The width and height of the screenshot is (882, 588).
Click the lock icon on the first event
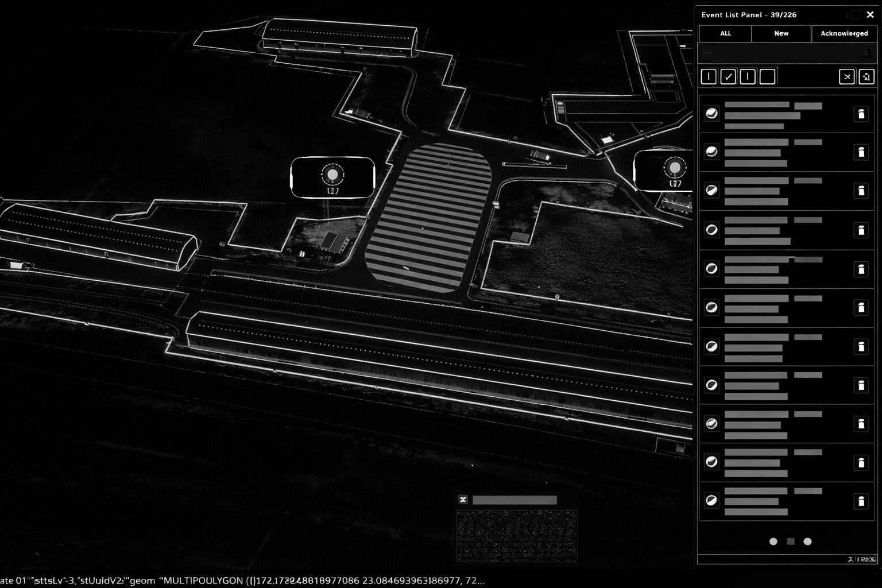(x=861, y=114)
